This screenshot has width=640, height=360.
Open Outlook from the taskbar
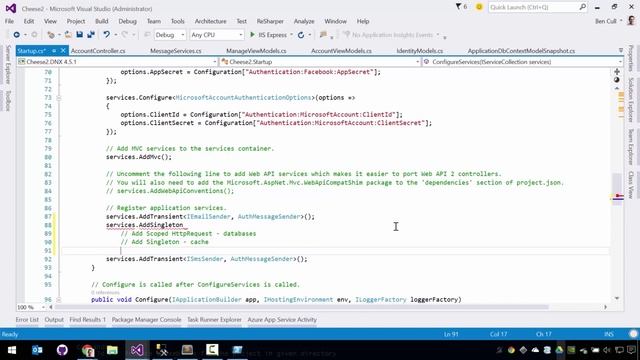37,350
